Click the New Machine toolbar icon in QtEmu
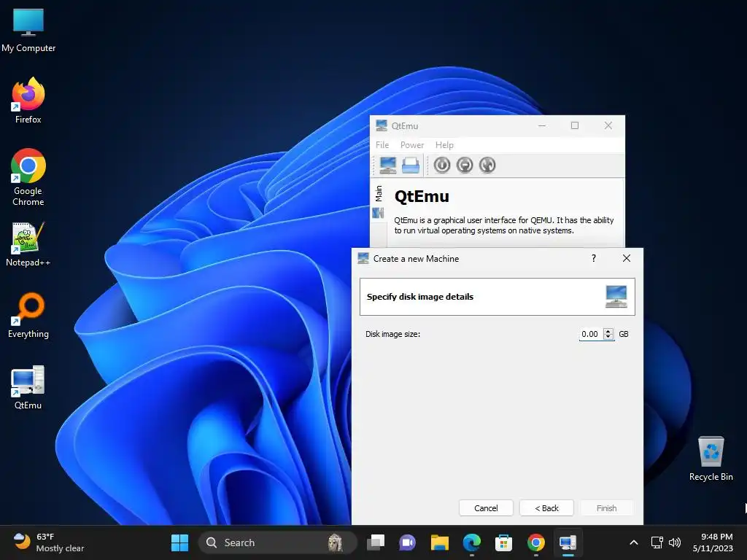747x560 pixels. [x=388, y=166]
